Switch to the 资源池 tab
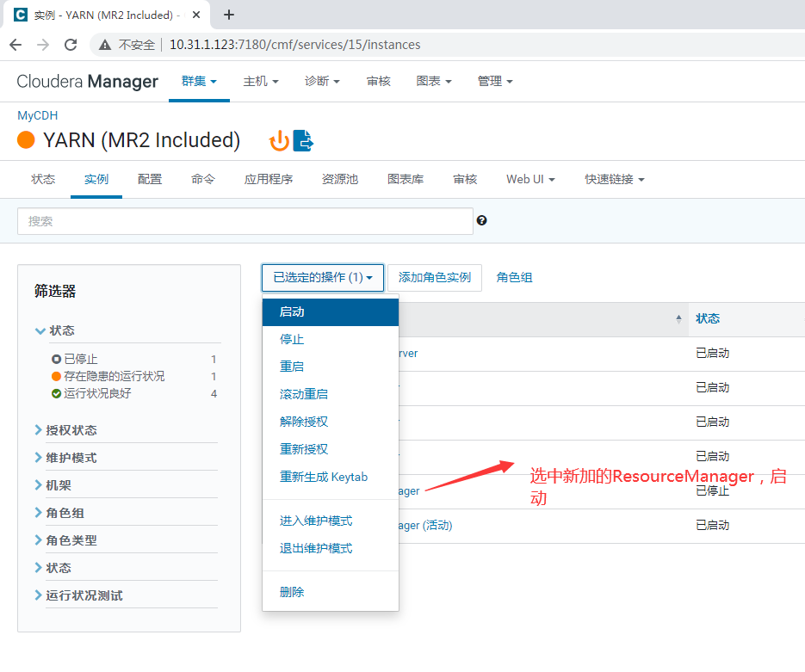This screenshot has height=672, width=805. tap(340, 179)
